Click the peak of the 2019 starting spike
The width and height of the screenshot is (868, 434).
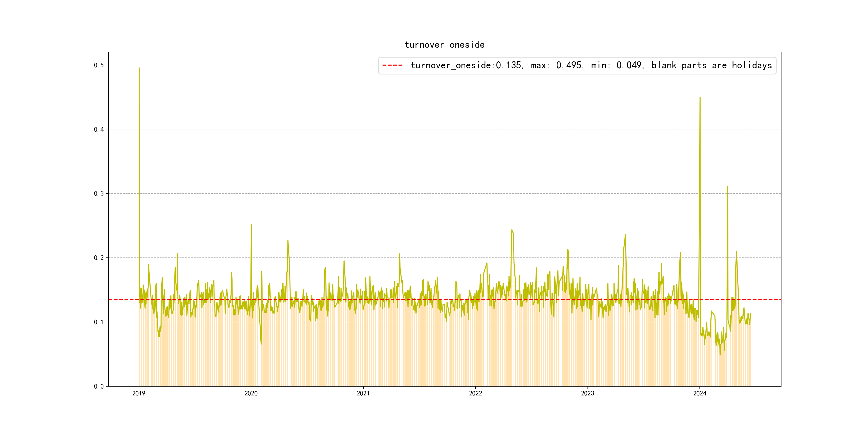[x=139, y=68]
